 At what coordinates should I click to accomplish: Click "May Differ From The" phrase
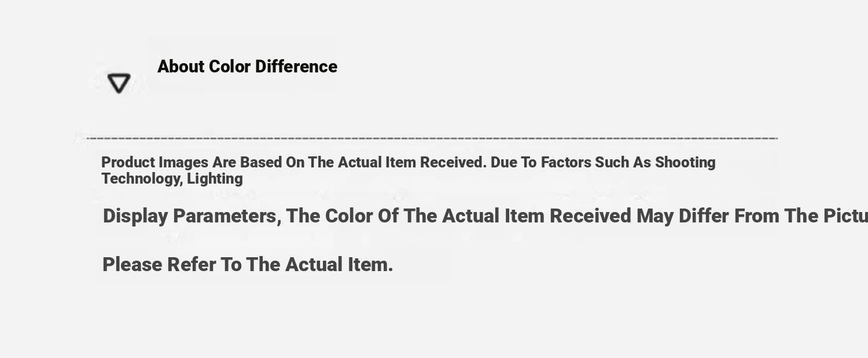(707, 216)
